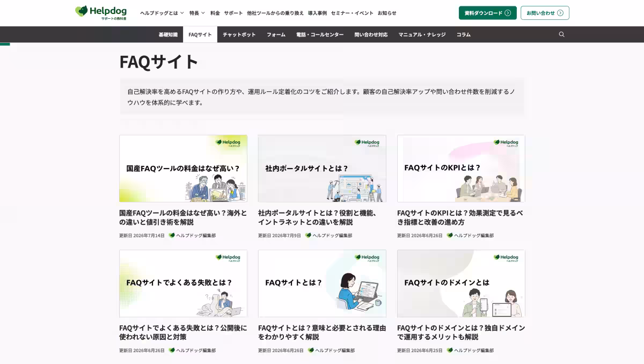
Task: Click the editor avatar icon under the 社内ポータルサイト article
Action: (x=308, y=236)
